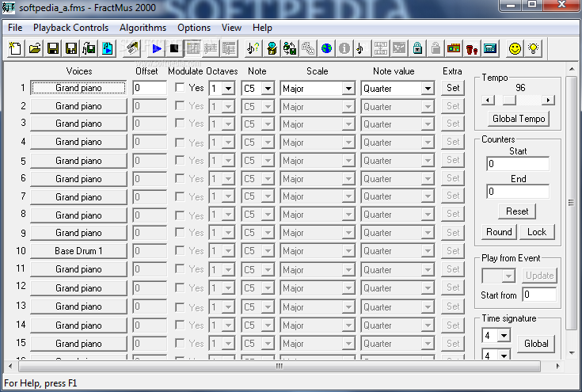Toggle Modulate checkbox in row 10
This screenshot has width=582, height=392.
click(x=180, y=250)
